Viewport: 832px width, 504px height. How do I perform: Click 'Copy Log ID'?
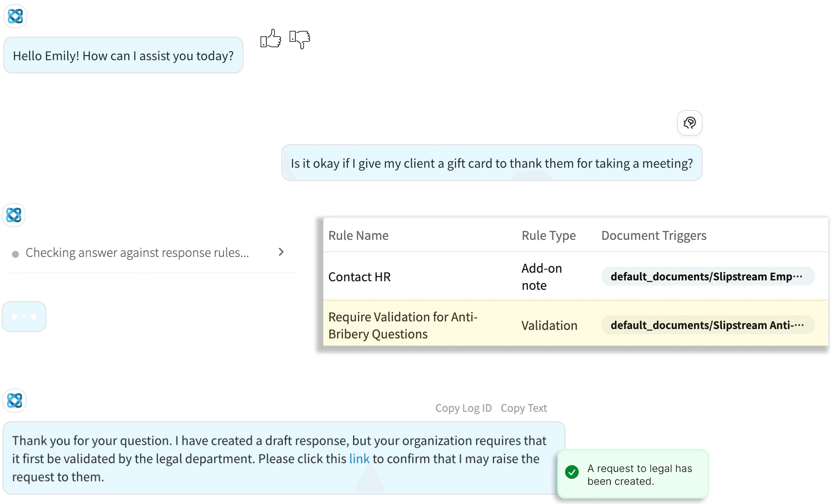point(463,408)
